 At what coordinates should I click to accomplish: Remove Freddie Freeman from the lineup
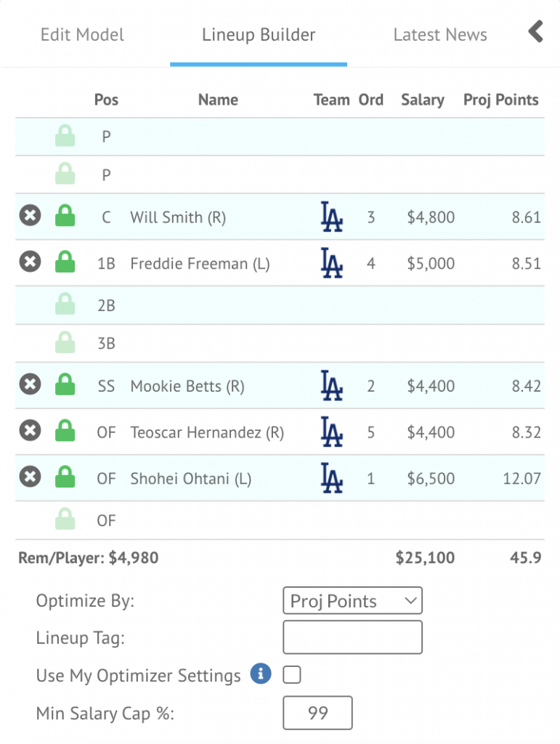(30, 263)
